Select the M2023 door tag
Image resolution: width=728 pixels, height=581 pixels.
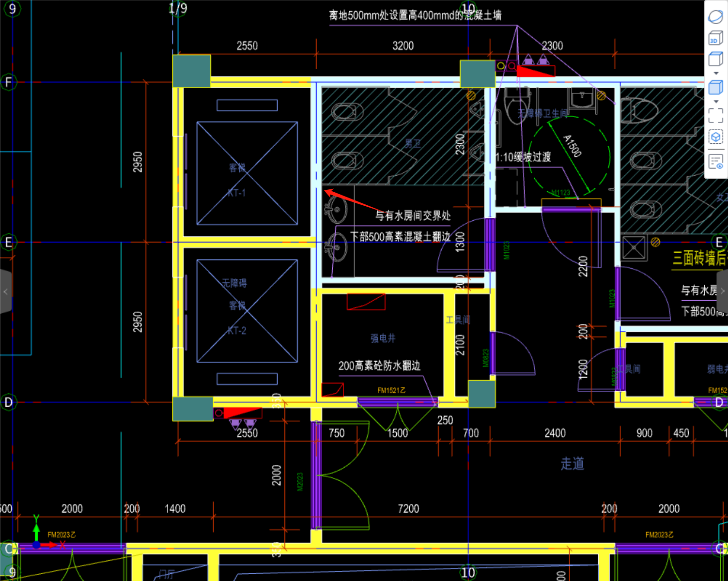(300, 482)
